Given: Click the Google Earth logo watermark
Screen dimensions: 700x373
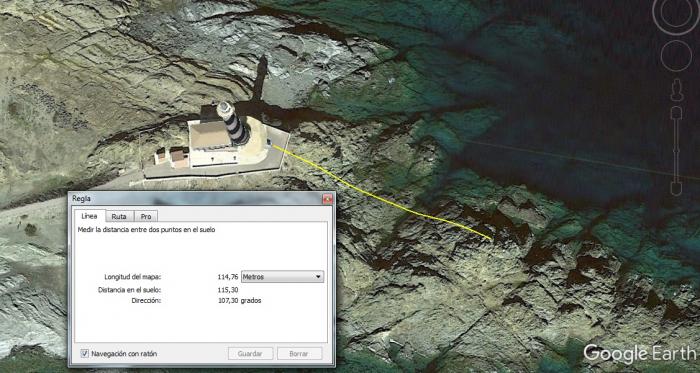Looking at the screenshot, I should click(640, 354).
